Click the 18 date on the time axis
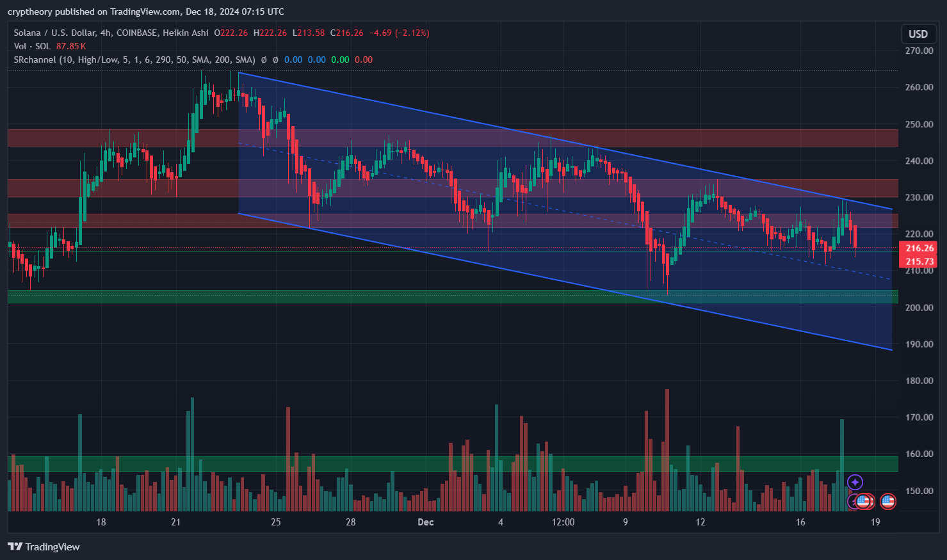Viewport: 947px width, 560px height. pyautogui.click(x=101, y=522)
